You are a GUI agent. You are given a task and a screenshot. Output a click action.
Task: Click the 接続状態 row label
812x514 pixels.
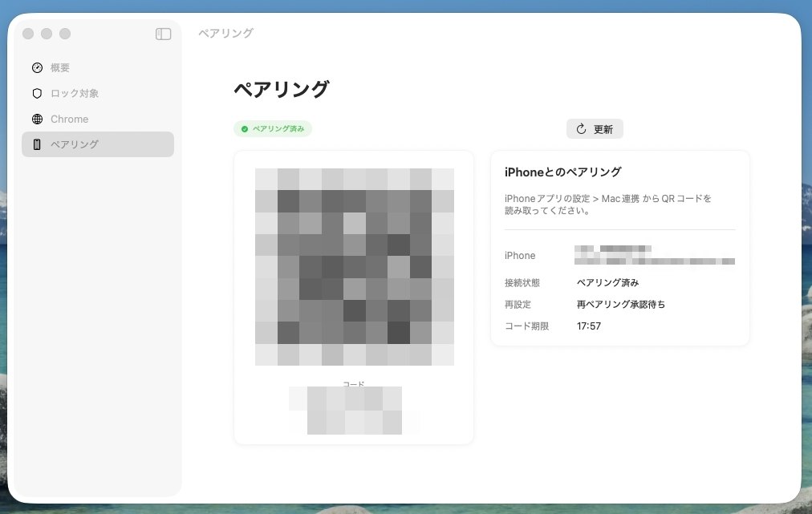pyautogui.click(x=522, y=282)
